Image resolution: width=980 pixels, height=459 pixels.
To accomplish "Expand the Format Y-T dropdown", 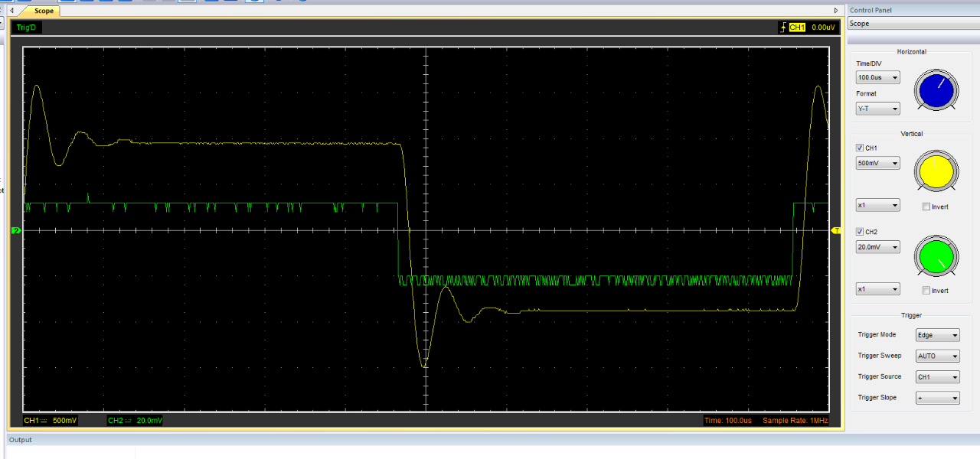I will tap(877, 109).
